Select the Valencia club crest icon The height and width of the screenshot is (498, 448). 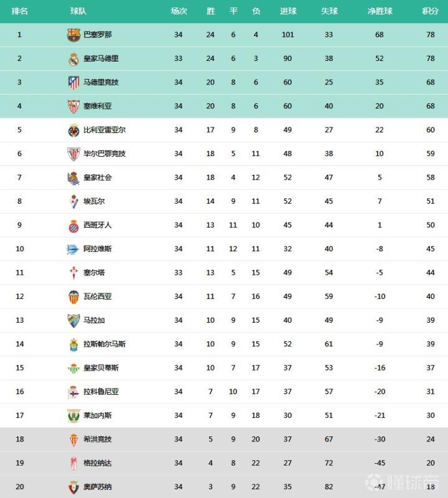click(x=73, y=297)
